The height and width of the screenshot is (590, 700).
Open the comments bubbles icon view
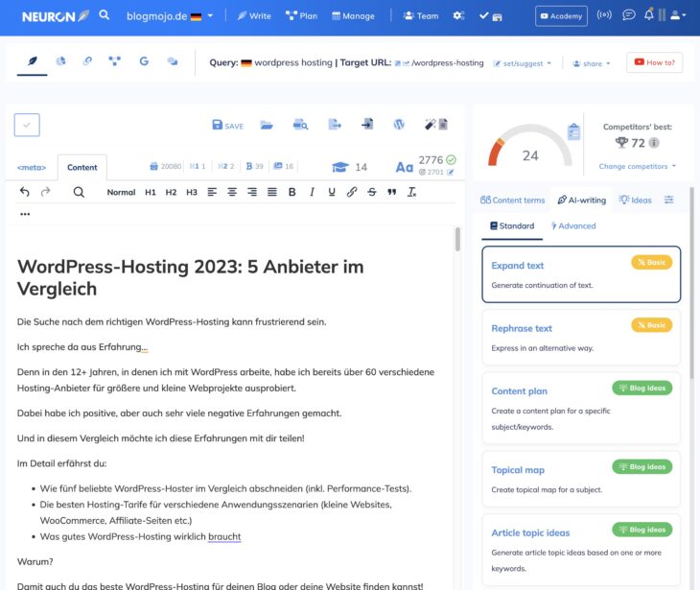173,61
